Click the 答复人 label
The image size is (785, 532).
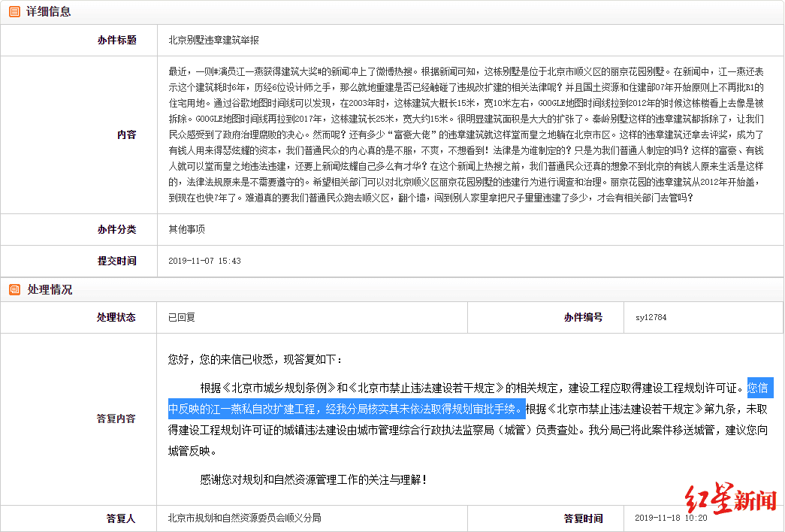(x=121, y=518)
